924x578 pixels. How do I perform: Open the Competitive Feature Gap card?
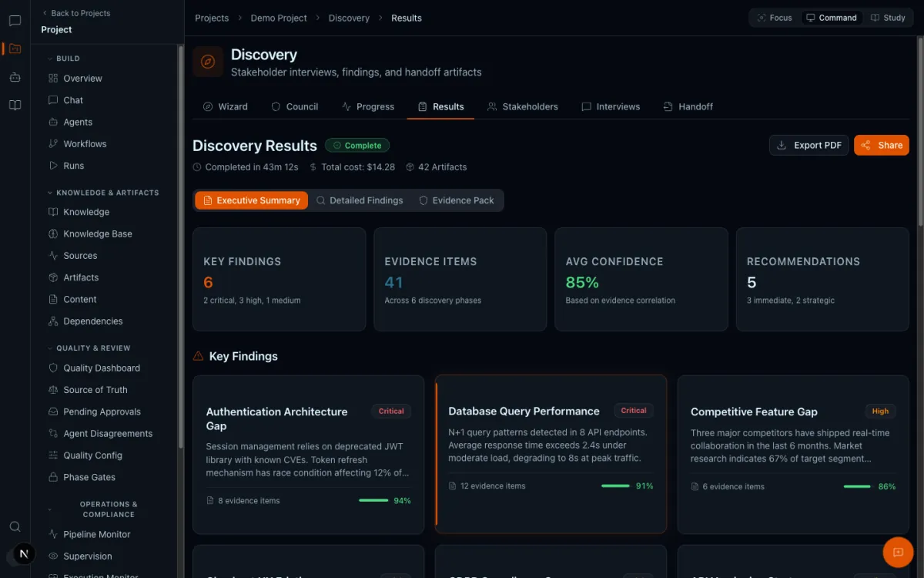[x=793, y=455]
